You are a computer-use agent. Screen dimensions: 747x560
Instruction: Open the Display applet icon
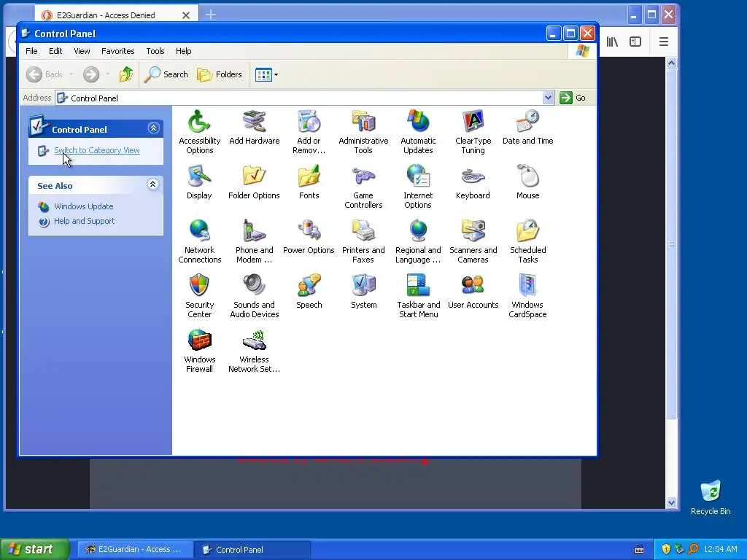tap(199, 182)
